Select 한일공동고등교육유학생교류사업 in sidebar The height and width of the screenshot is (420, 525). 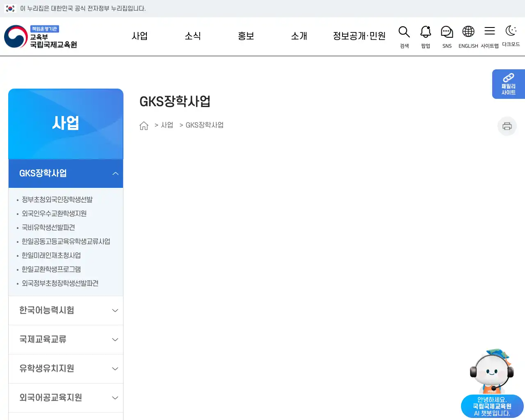[66, 242]
